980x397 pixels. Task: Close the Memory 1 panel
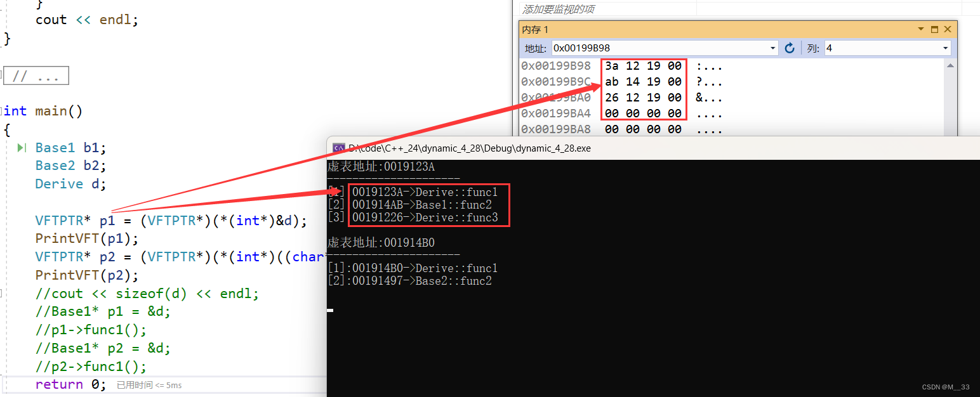tap(947, 29)
